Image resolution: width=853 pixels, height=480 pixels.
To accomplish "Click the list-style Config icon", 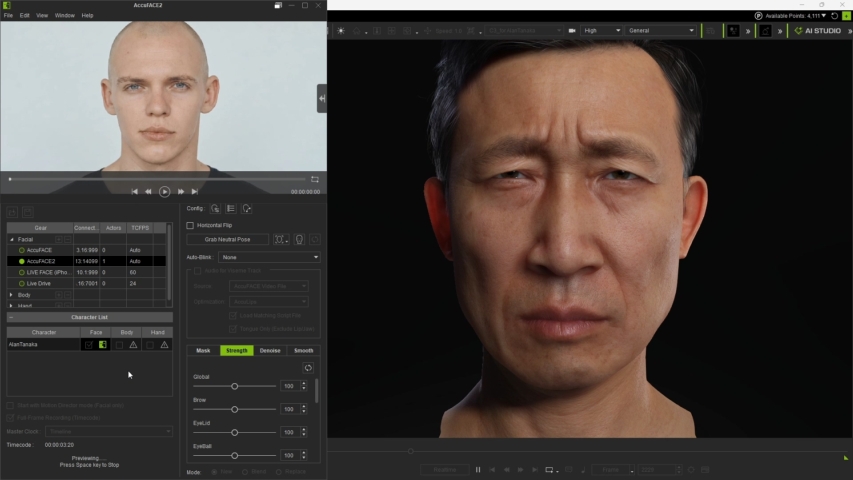I will click(231, 208).
